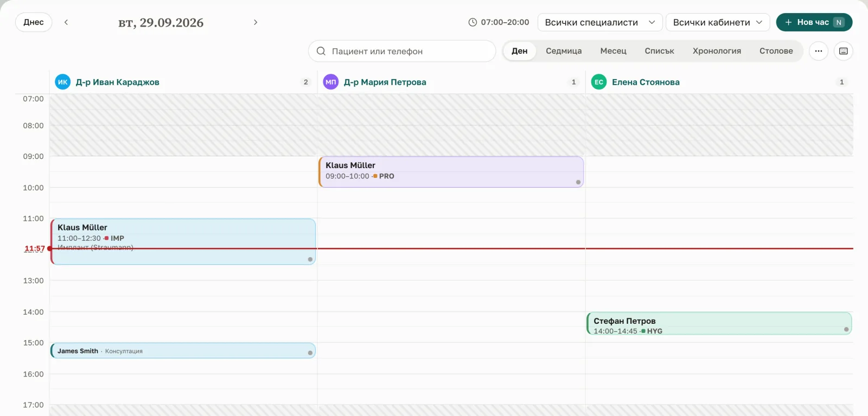Image resolution: width=868 pixels, height=416 pixels.
Task: Click the МП avatar of Д-р Мария Петрова
Action: click(331, 82)
